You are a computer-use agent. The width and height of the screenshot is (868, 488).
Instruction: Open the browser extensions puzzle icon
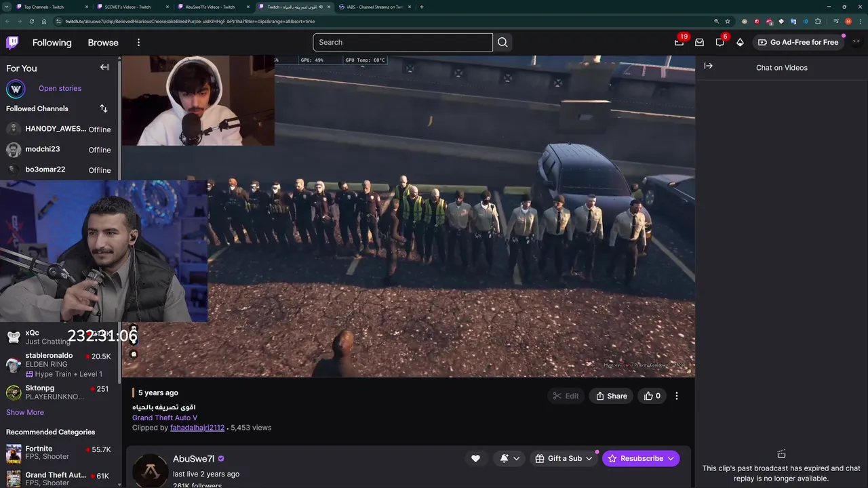point(818,21)
